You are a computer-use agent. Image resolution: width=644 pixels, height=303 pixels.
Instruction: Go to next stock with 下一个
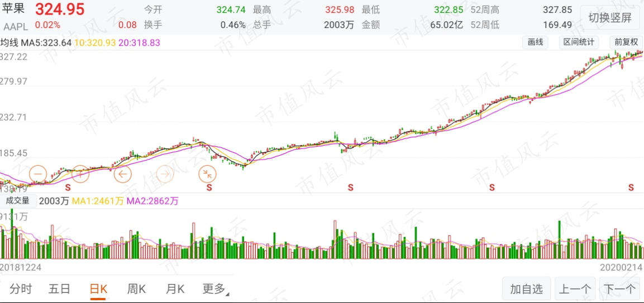619,290
